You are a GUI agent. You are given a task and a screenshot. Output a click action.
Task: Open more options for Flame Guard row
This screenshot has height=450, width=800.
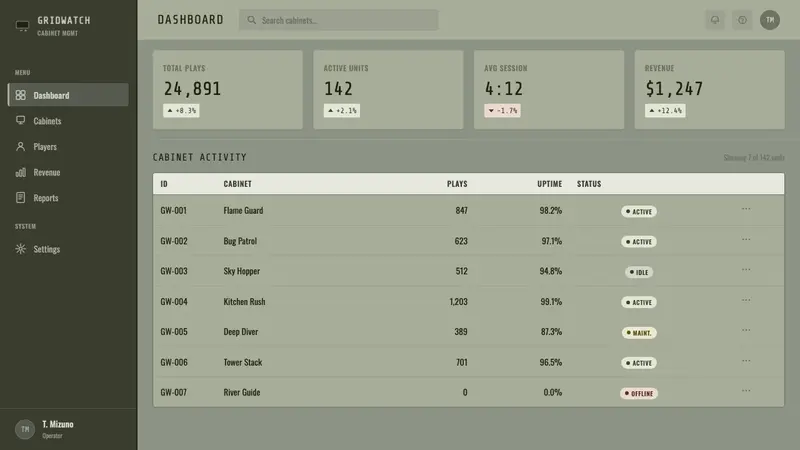pos(746,209)
